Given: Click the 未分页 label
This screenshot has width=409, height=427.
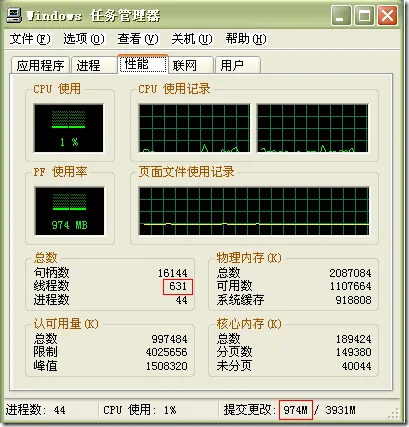Looking at the screenshot, I should [234, 366].
